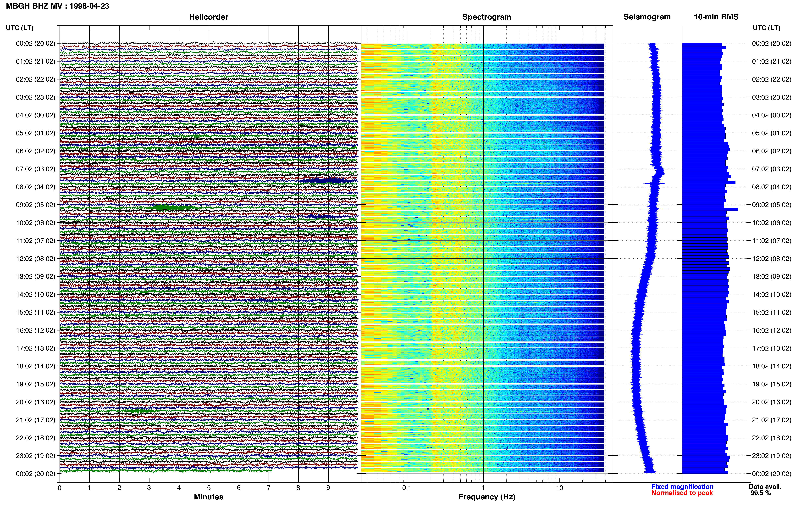The width and height of the screenshot is (812, 508).
Task: Click left time label '21:02 (17:02)'
Action: tap(36, 420)
